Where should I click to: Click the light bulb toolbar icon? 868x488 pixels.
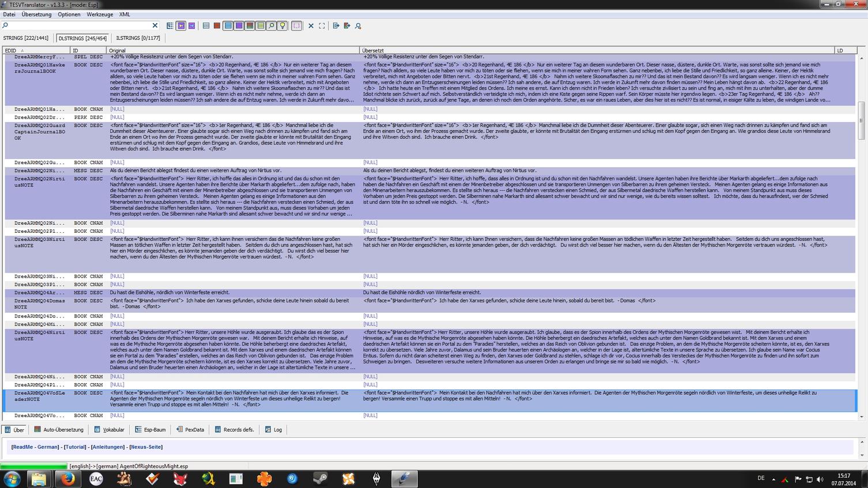pyautogui.click(x=282, y=26)
